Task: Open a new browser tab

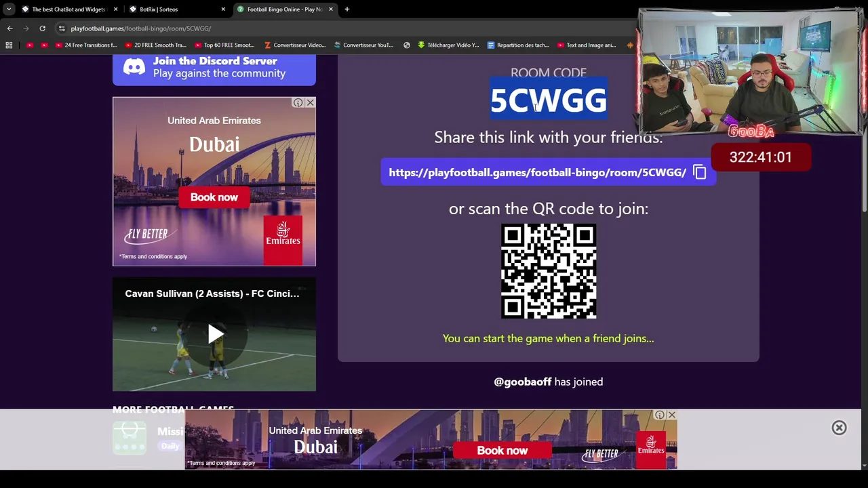Action: pyautogui.click(x=347, y=9)
